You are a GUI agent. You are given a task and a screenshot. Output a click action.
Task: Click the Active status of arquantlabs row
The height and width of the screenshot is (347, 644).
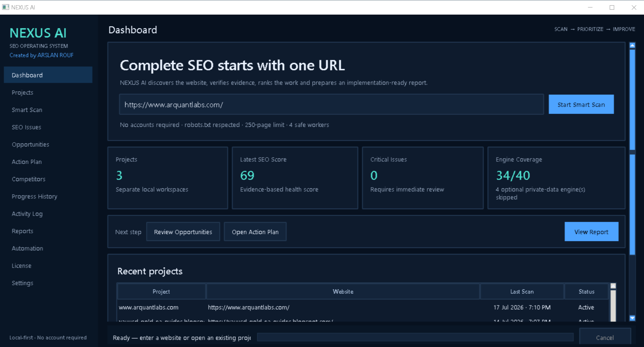pos(586,307)
